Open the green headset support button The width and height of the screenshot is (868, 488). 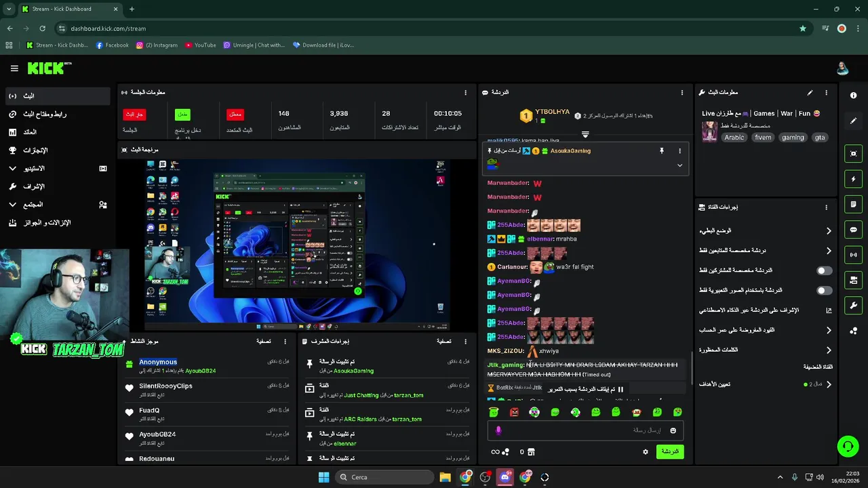coord(848,446)
